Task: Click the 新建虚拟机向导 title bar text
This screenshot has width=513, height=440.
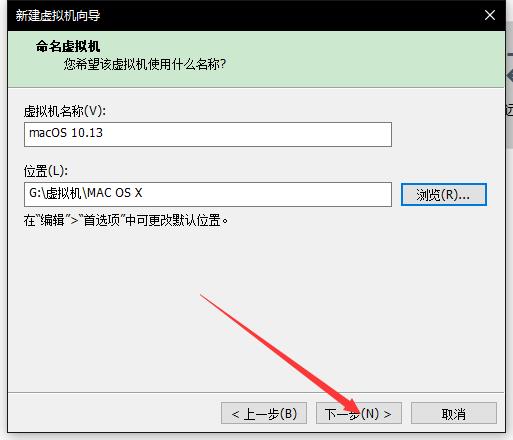Action: 58,15
